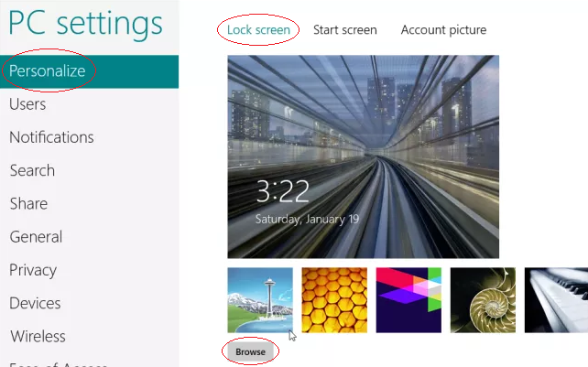
Task: Go to Devices settings
Action: click(x=35, y=303)
